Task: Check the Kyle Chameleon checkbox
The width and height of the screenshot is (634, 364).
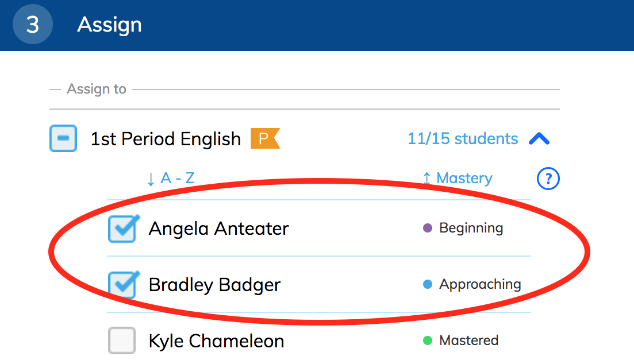Action: (122, 340)
